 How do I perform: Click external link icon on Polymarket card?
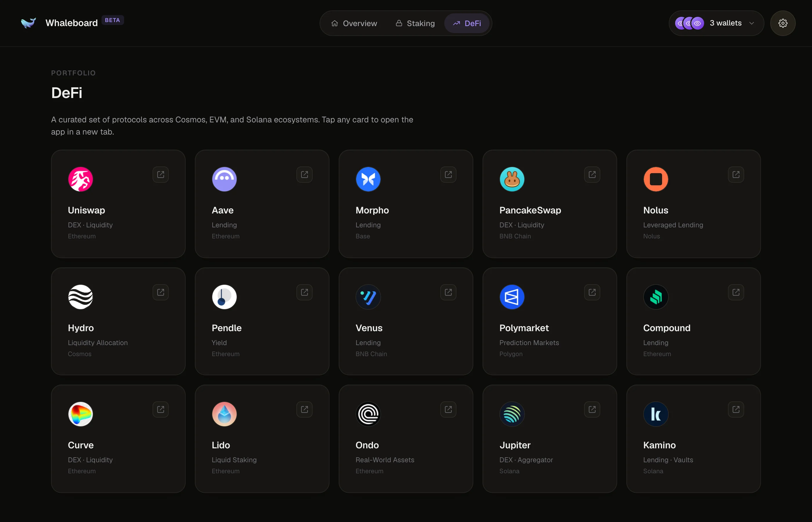592,292
